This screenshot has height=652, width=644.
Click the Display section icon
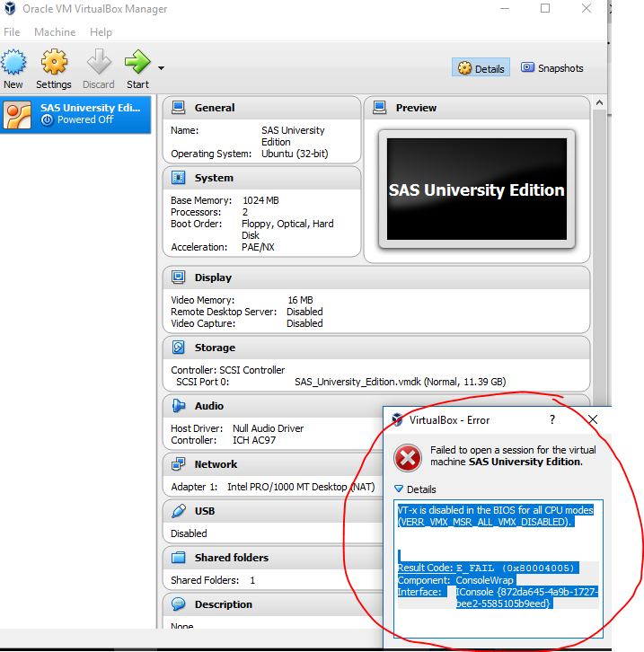pyautogui.click(x=179, y=277)
